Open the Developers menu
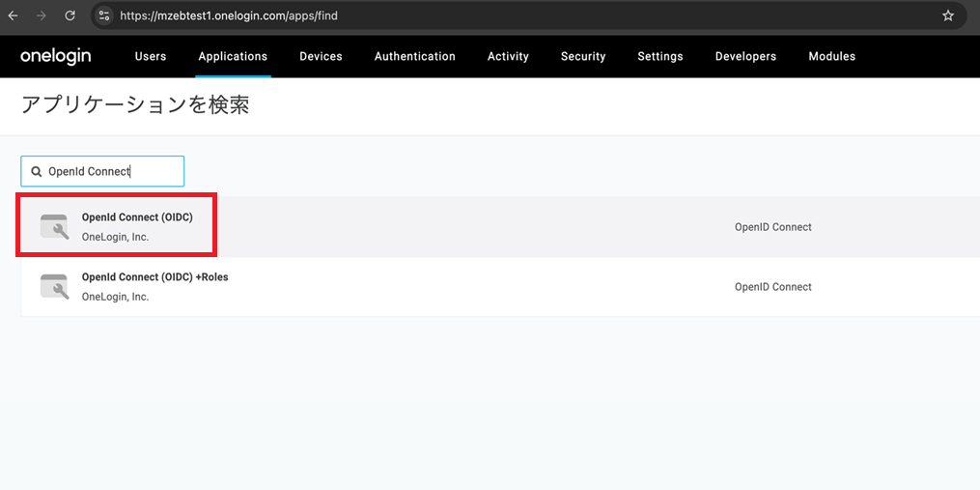This screenshot has width=980, height=490. tap(745, 57)
